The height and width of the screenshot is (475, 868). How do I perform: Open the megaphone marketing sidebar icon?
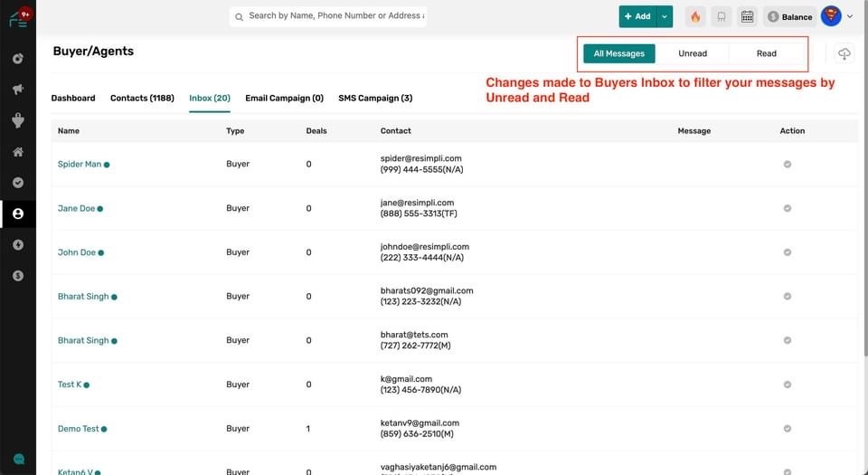18,90
